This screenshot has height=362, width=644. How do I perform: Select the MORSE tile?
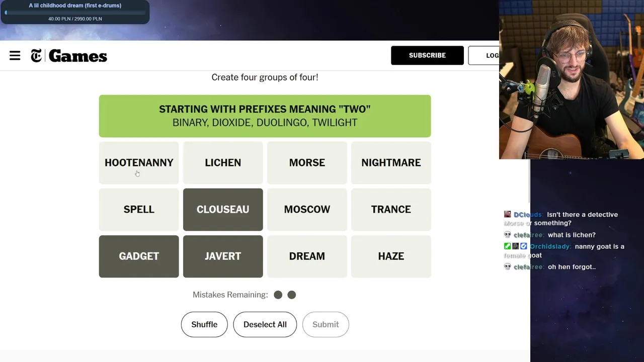307,163
